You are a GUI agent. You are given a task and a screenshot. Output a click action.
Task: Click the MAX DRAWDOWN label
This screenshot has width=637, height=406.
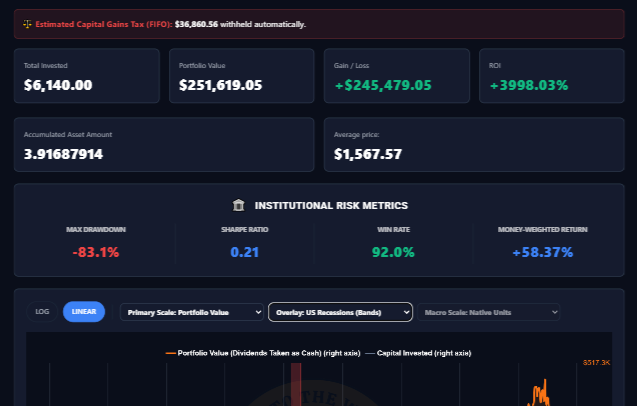pyautogui.click(x=96, y=230)
